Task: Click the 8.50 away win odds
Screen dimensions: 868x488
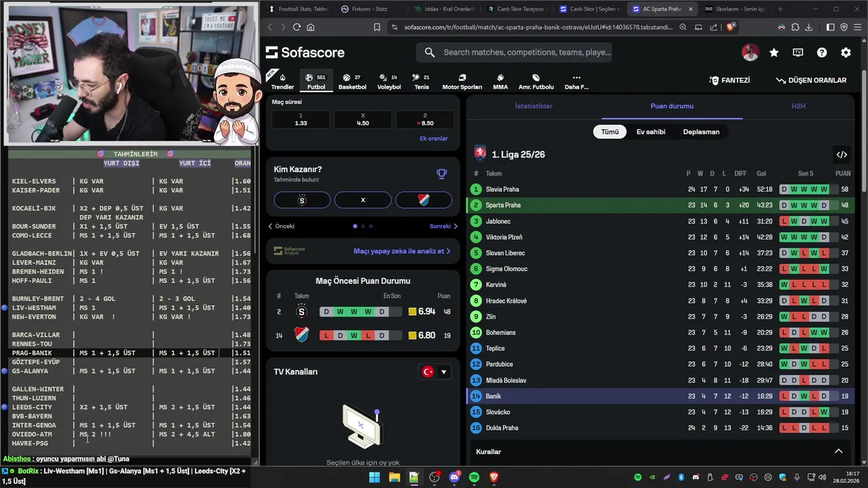Action: (x=425, y=119)
